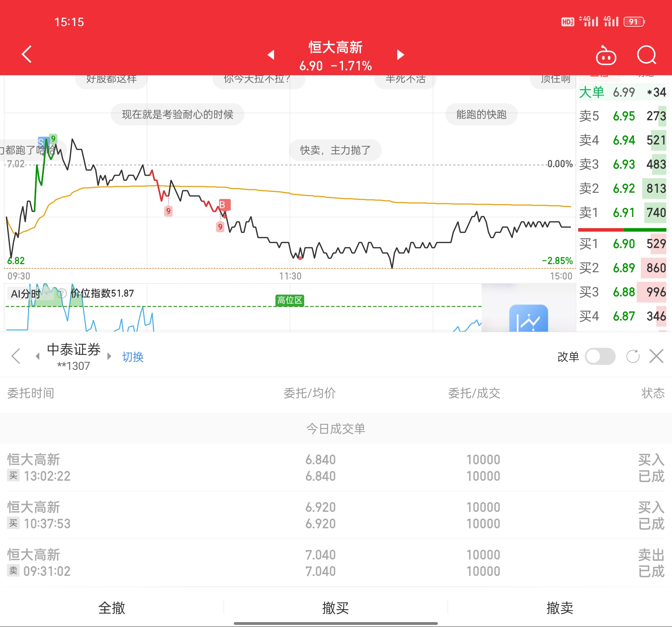Tap the 委托/成交 column header
The width and height of the screenshot is (672, 627).
(x=474, y=393)
